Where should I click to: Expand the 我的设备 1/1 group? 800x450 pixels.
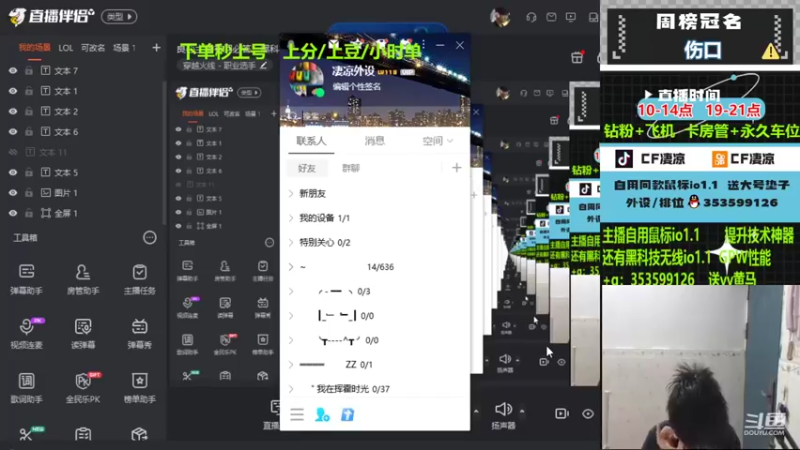pos(291,218)
